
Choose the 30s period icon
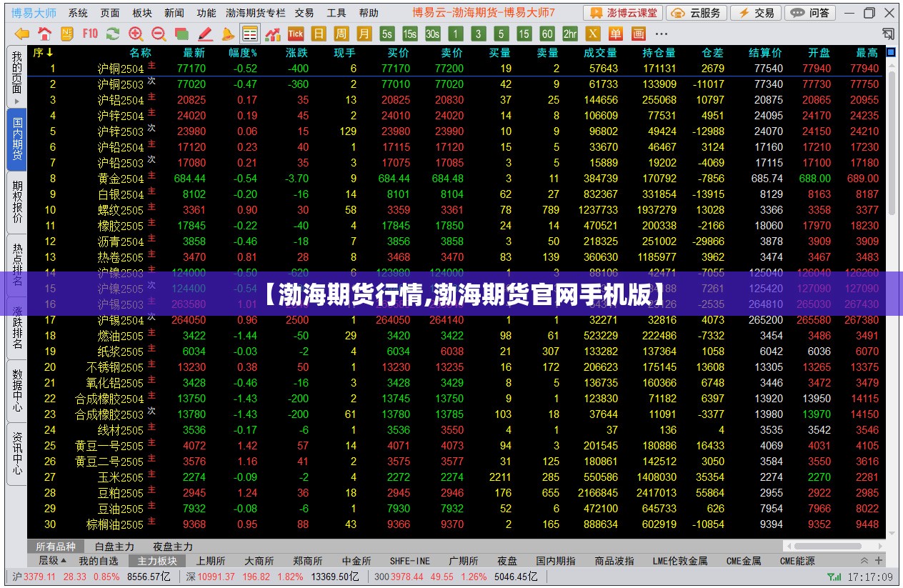433,34
